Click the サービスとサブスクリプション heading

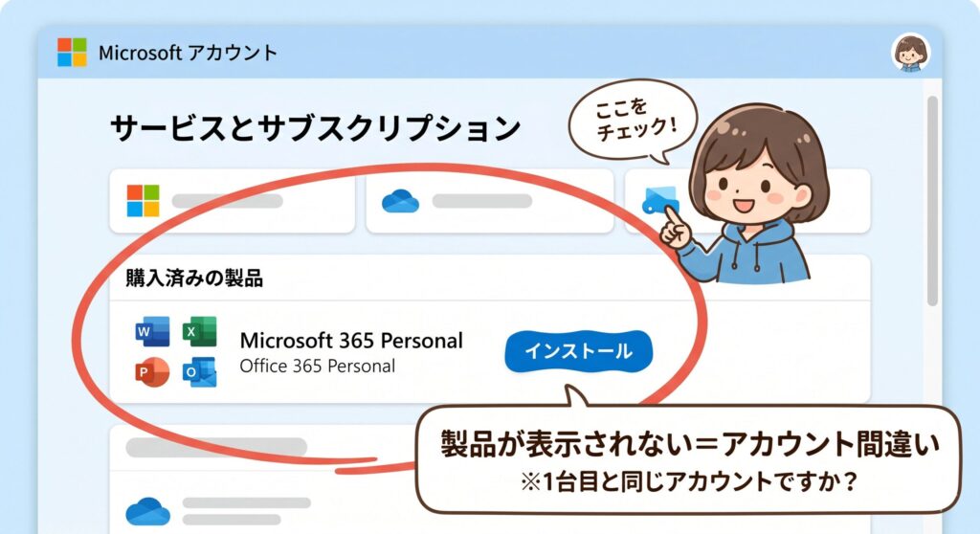click(x=316, y=128)
